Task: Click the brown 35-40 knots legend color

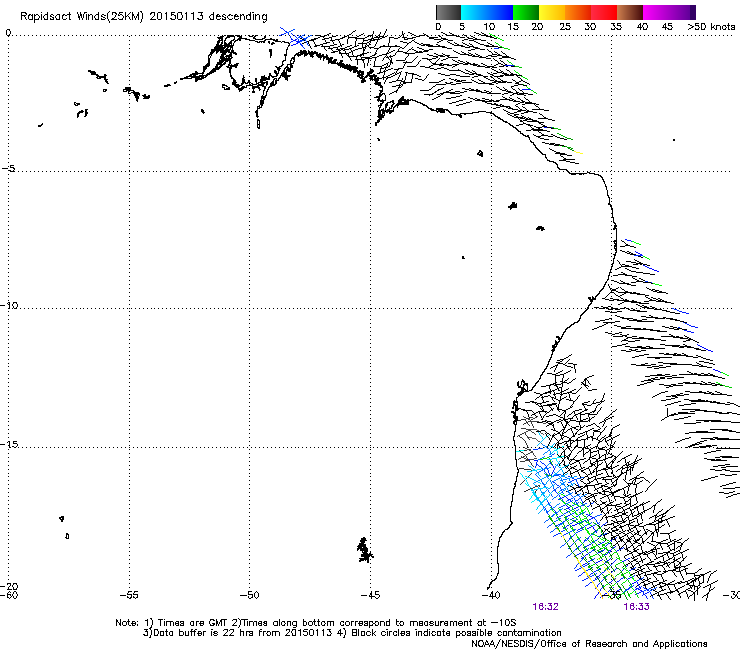Action: [x=630, y=12]
